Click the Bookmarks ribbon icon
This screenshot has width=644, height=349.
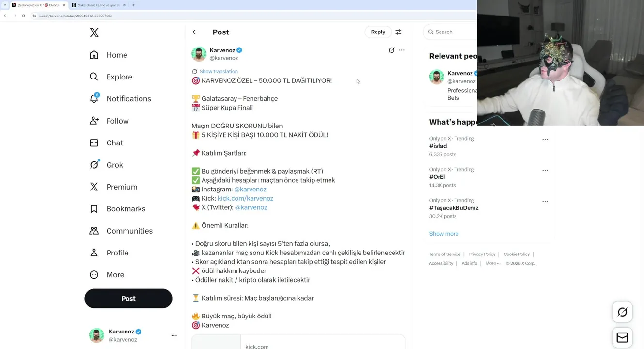click(94, 208)
